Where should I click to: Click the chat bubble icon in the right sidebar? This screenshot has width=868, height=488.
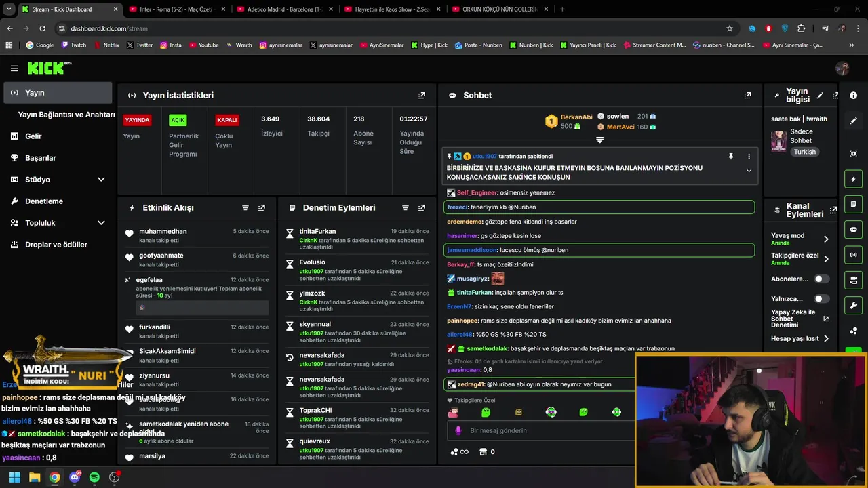coord(854,230)
